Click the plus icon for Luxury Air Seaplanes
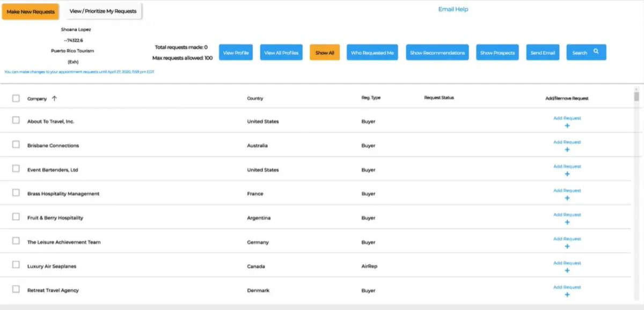 click(x=567, y=271)
